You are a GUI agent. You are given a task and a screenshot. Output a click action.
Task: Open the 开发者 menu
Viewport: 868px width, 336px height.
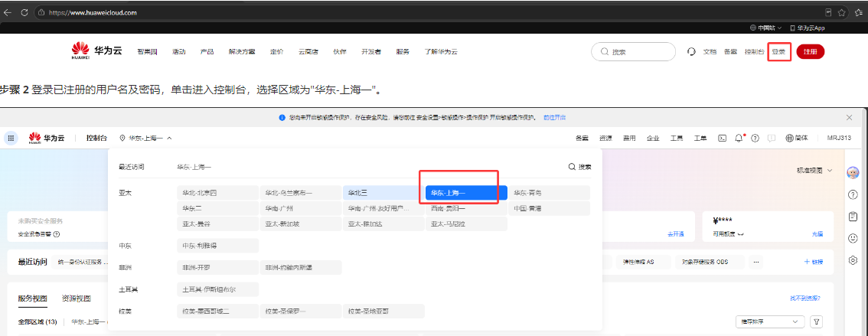[371, 51]
